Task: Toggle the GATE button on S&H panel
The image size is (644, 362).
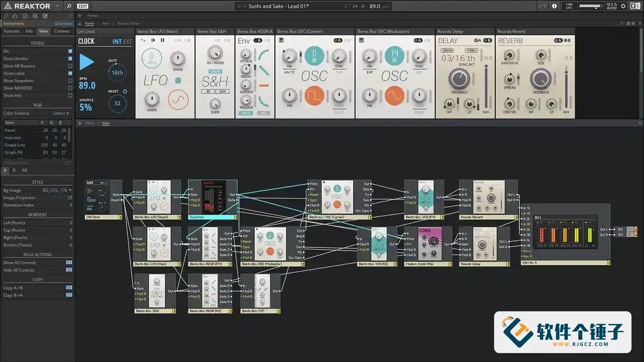Action: click(215, 72)
